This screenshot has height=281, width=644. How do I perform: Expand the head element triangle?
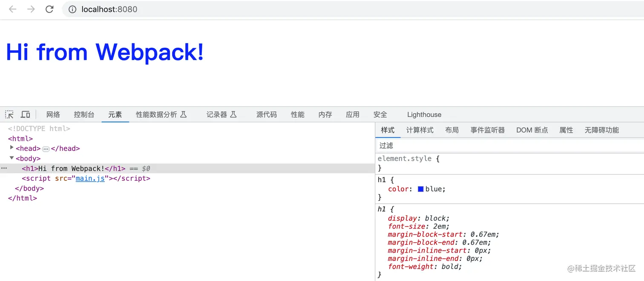(11, 148)
